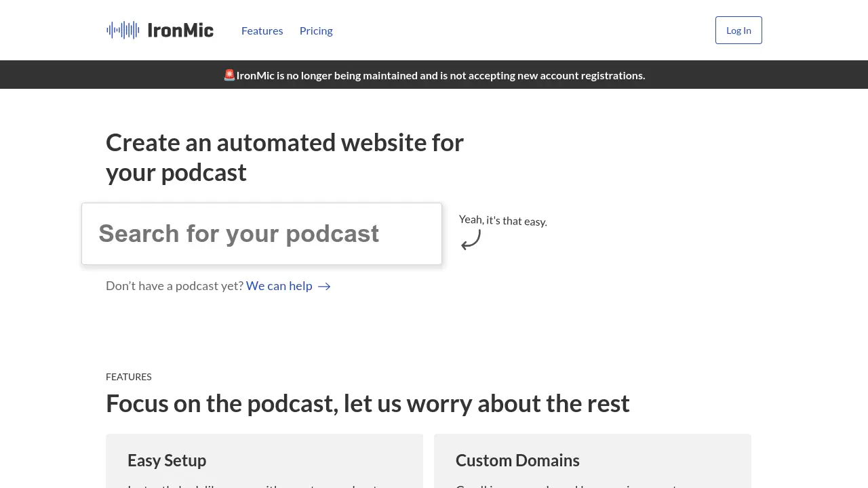Click the 'Don't have a podcast yet?' text
Image resolution: width=868 pixels, height=488 pixels.
pyautogui.click(x=174, y=285)
